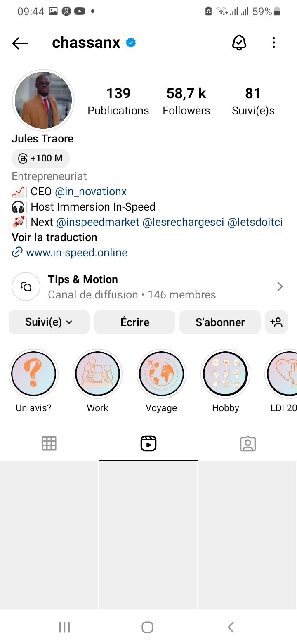
Task: Switch to the tagged photos tab
Action: [x=247, y=443]
